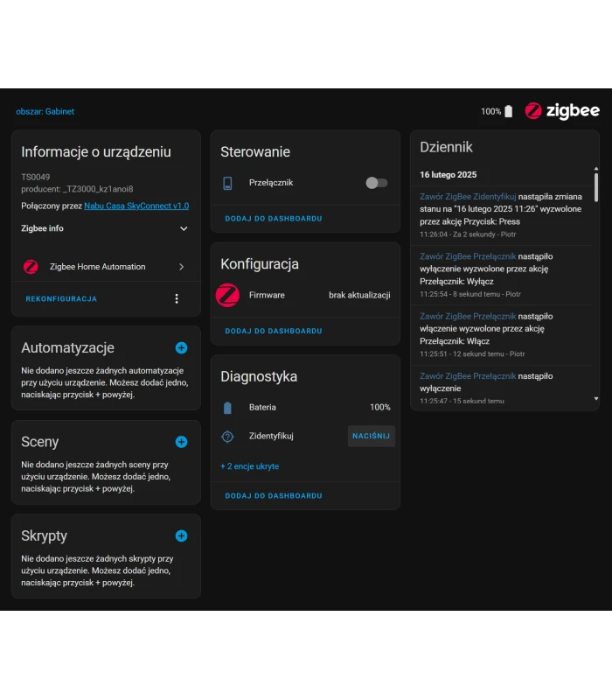Open the three-dot menu beside Rekonfiguracja
The height and width of the screenshot is (700, 612).
(x=177, y=298)
